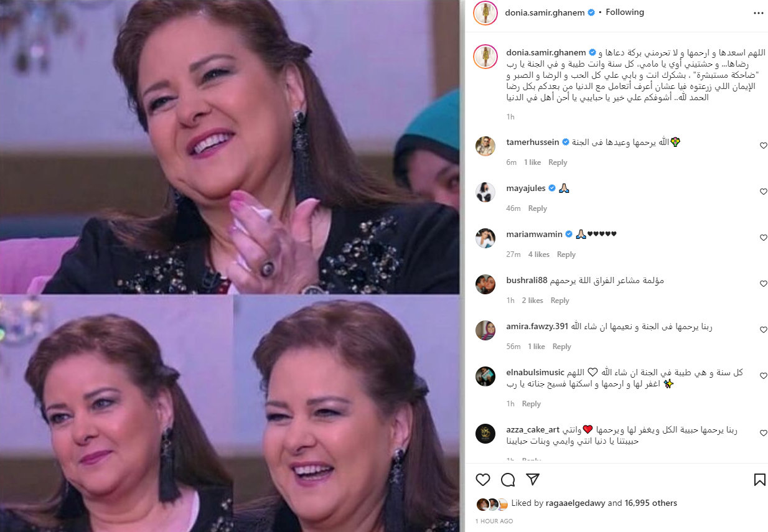View 4 likes on mariamwamin's comment
Screen dimensions: 768x532
pyautogui.click(x=539, y=254)
